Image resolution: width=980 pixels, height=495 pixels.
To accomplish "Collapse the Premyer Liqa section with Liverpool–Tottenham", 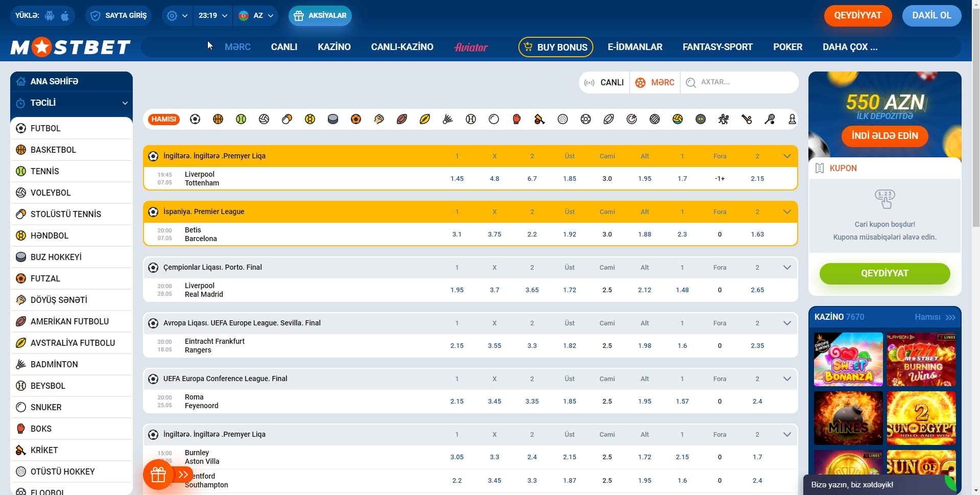I will tap(787, 156).
